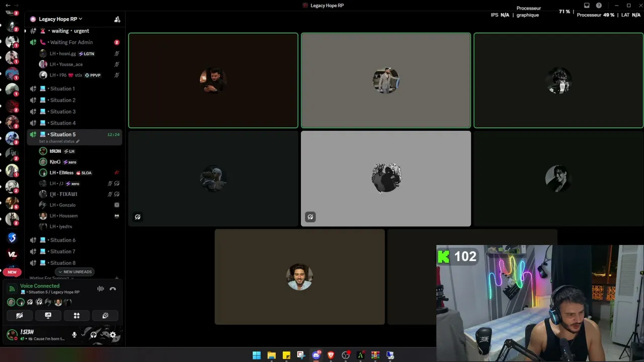Open Sticky Notes from the taskbar
Viewport: 644px width, 362px height.
tap(286, 355)
